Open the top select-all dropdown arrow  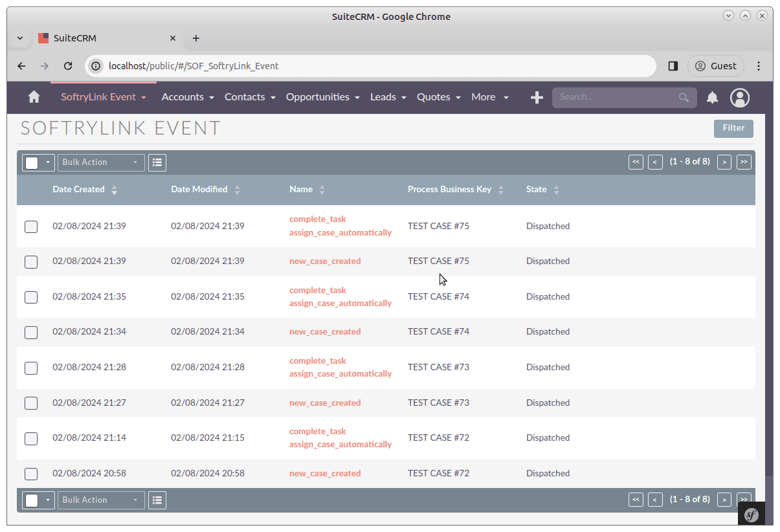[x=48, y=162]
